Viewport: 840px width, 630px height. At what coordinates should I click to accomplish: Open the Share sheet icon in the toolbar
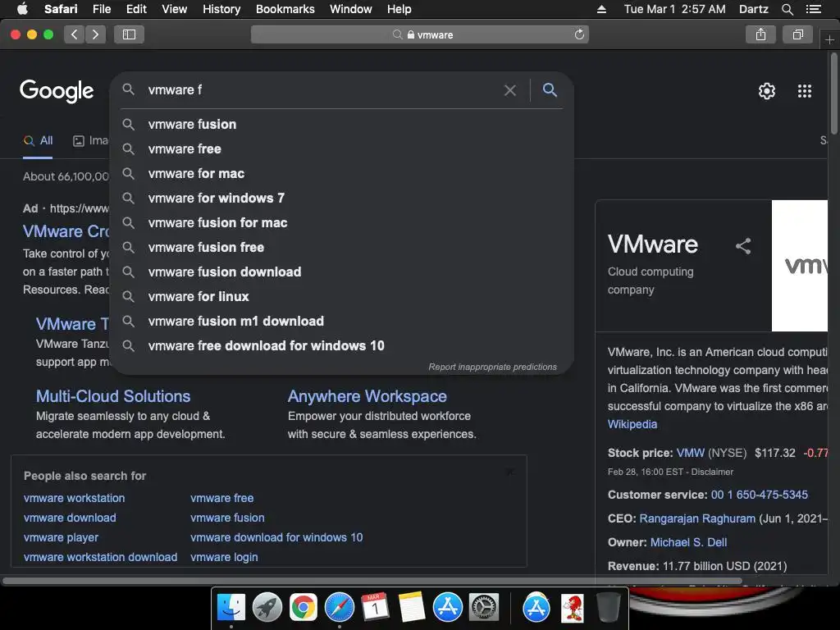[760, 34]
